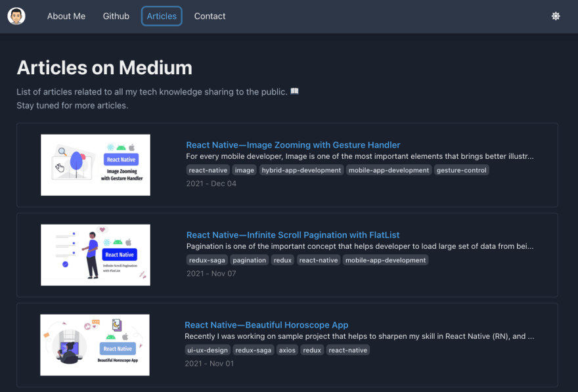Viewport: 578px width, 392px height.
Task: Open article Beautiful Horoscope App
Action: (x=267, y=324)
